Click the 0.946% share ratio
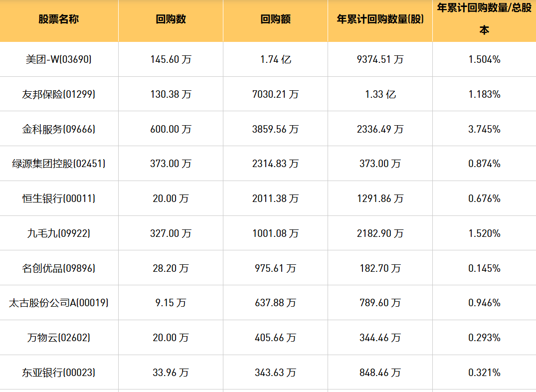 click(484, 303)
